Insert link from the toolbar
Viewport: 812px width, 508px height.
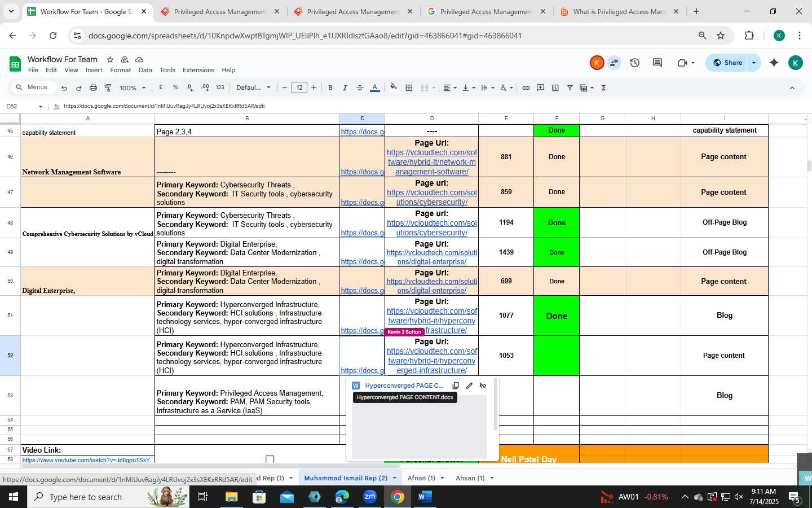click(526, 87)
